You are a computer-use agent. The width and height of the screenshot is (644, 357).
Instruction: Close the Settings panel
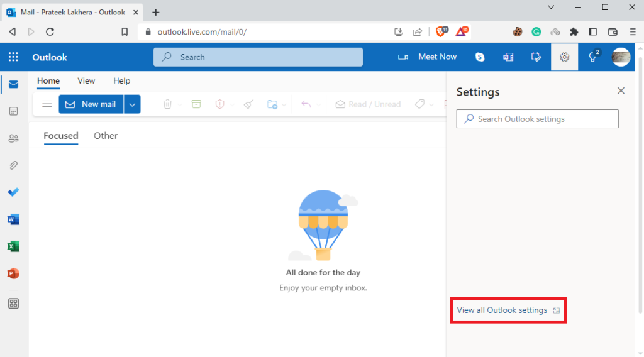[x=621, y=91]
